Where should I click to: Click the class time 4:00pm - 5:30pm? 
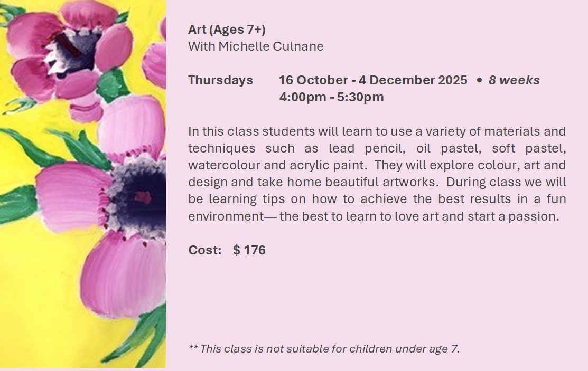pos(331,97)
